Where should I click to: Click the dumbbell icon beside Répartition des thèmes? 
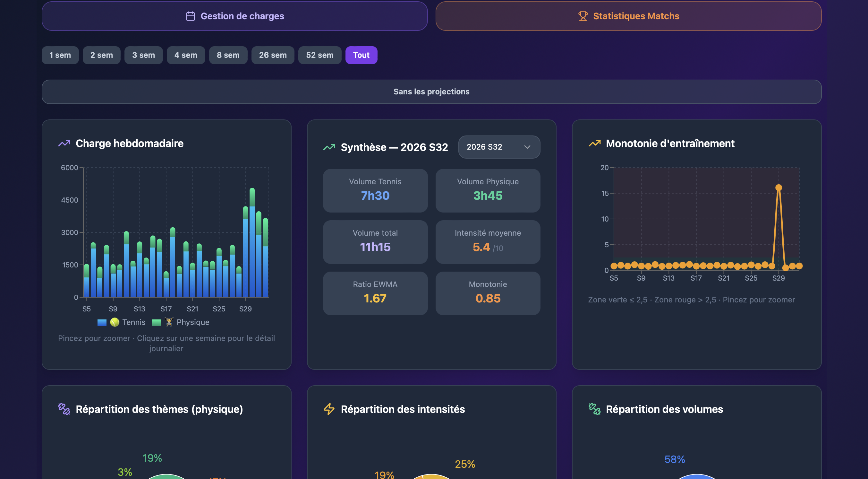coord(64,409)
